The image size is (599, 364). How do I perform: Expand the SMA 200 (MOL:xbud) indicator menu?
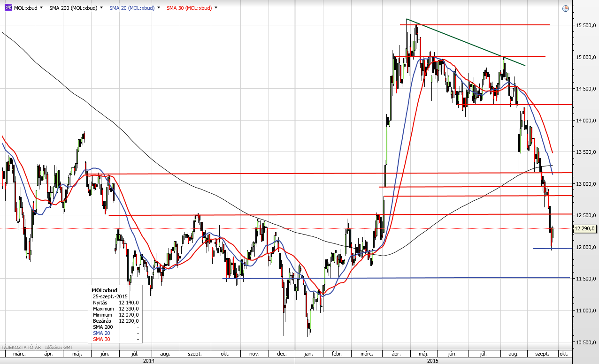tap(101, 8)
